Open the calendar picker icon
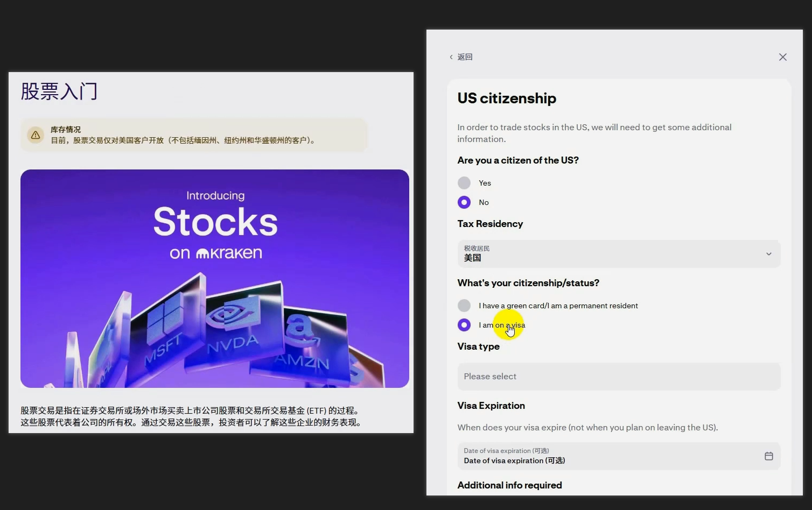The image size is (812, 510). (769, 456)
